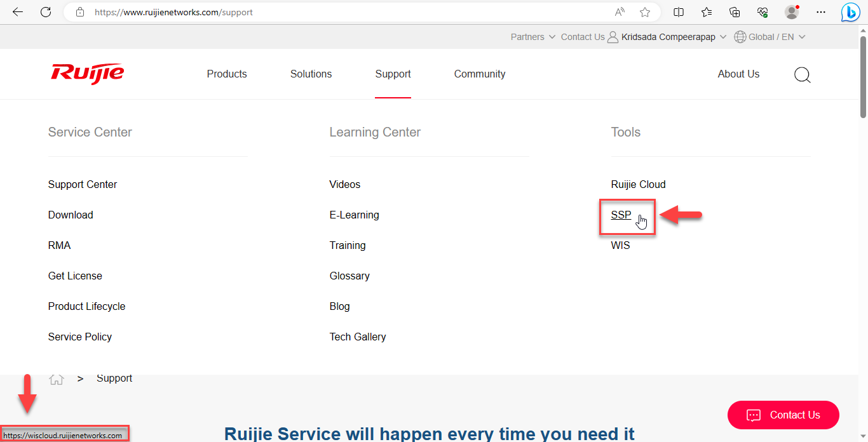868x442 pixels.
Task: Open the WIS tool link
Action: pos(621,245)
